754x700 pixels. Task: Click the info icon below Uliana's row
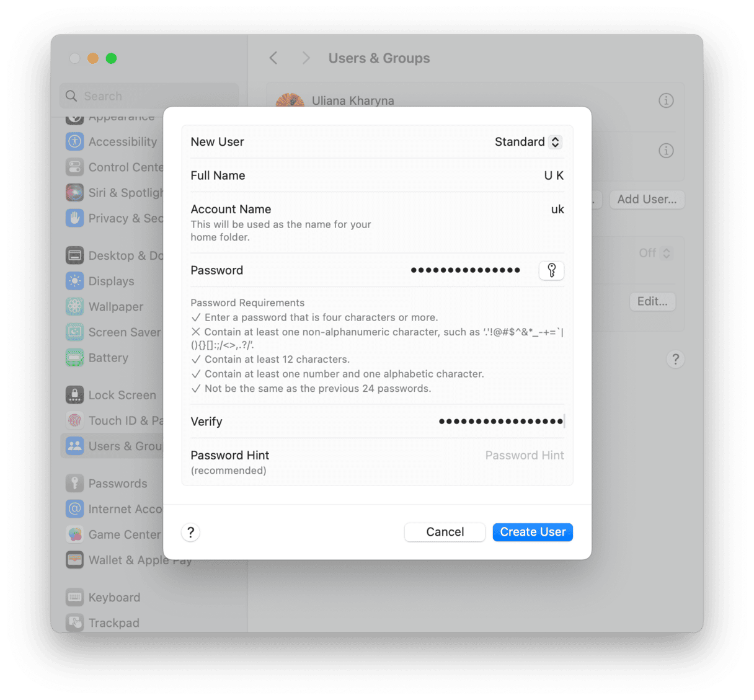tap(666, 151)
